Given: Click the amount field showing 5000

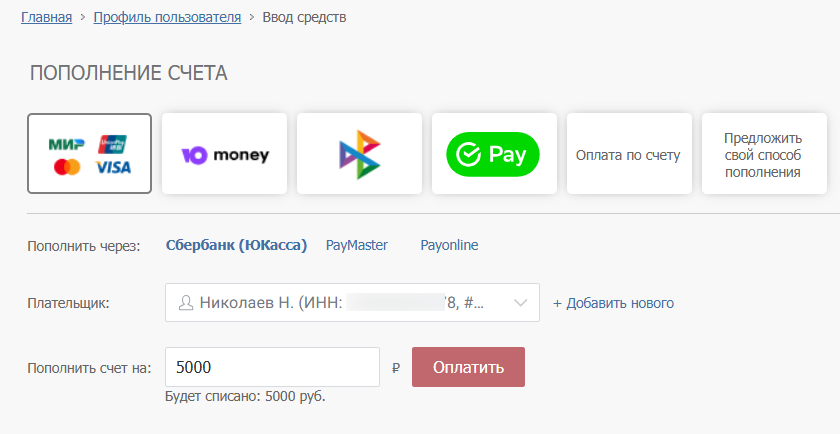Looking at the screenshot, I should [272, 367].
